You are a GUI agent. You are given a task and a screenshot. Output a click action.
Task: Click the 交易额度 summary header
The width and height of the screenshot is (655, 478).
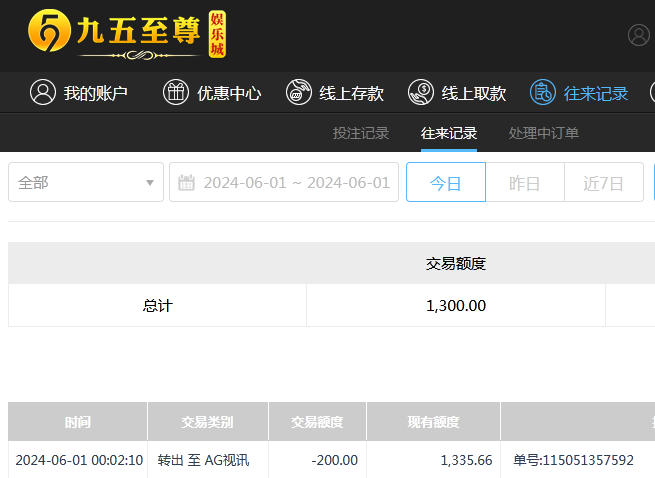(456, 264)
